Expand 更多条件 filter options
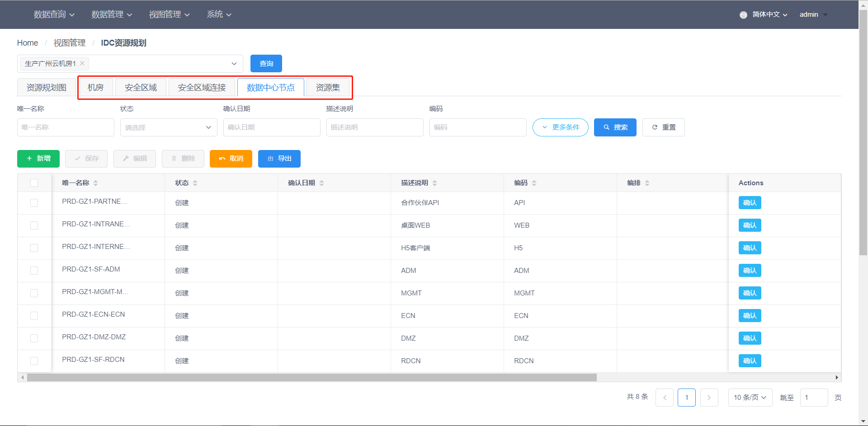This screenshot has width=868, height=426. pyautogui.click(x=561, y=127)
